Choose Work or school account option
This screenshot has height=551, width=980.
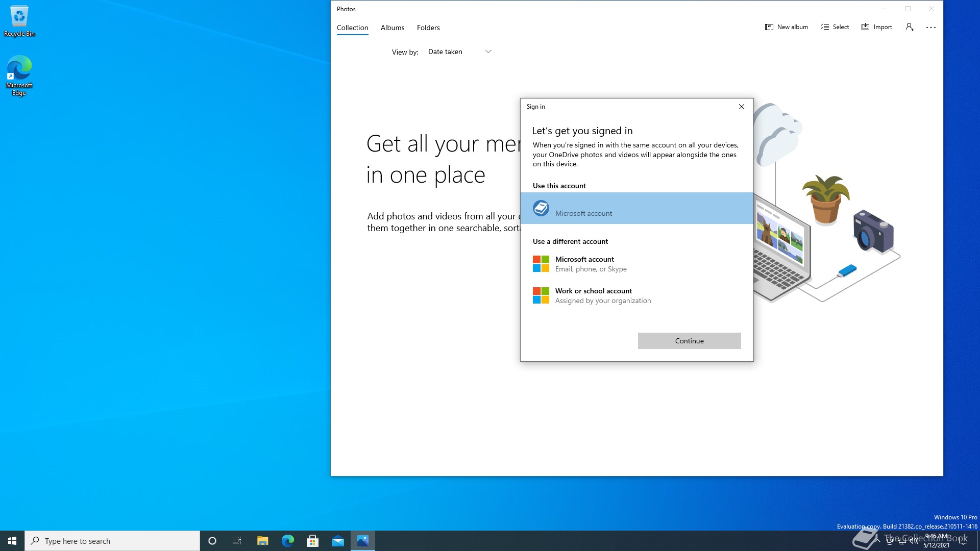click(x=636, y=295)
